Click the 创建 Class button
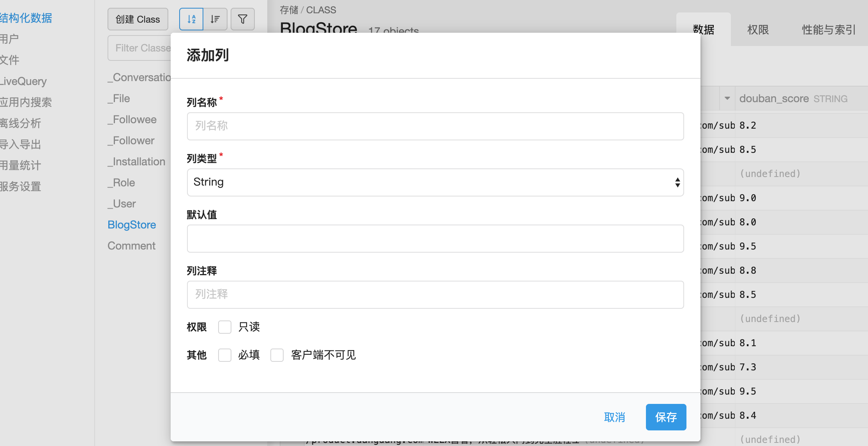Image resolution: width=868 pixels, height=446 pixels. [138, 19]
